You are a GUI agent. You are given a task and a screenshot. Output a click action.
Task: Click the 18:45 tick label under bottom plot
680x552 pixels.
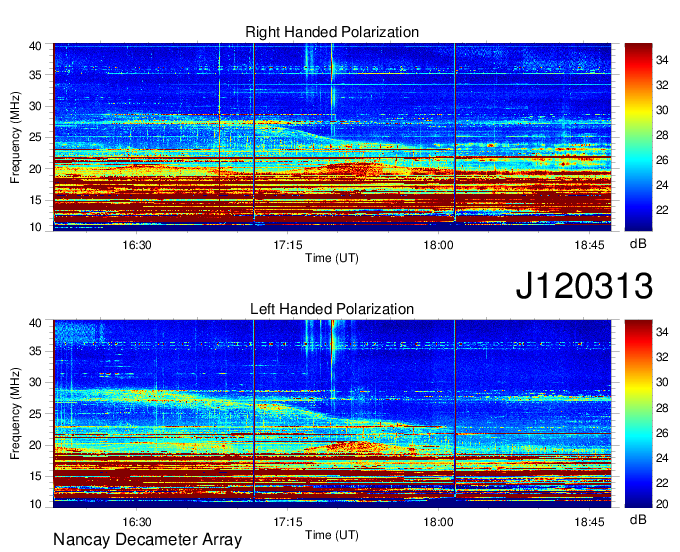tap(589, 522)
